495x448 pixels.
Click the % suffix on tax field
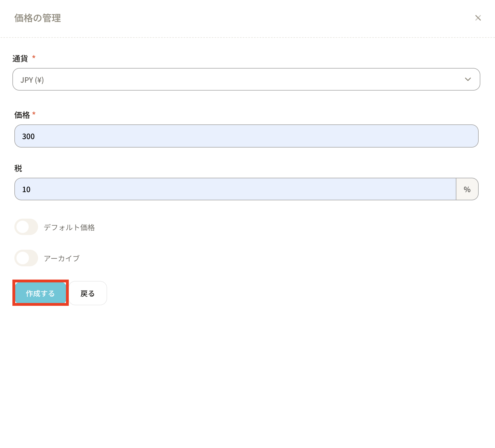467,189
